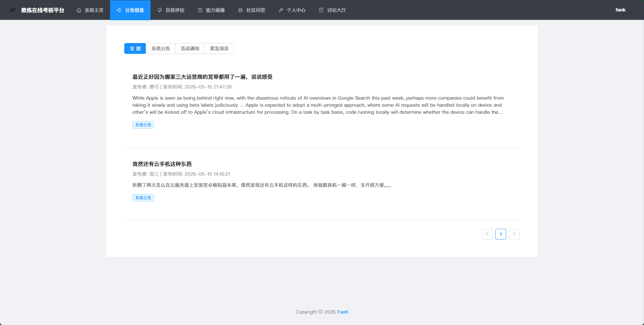This screenshot has height=325, width=644.
Task: Click the icon beside 能力画像
Action: 200,10
